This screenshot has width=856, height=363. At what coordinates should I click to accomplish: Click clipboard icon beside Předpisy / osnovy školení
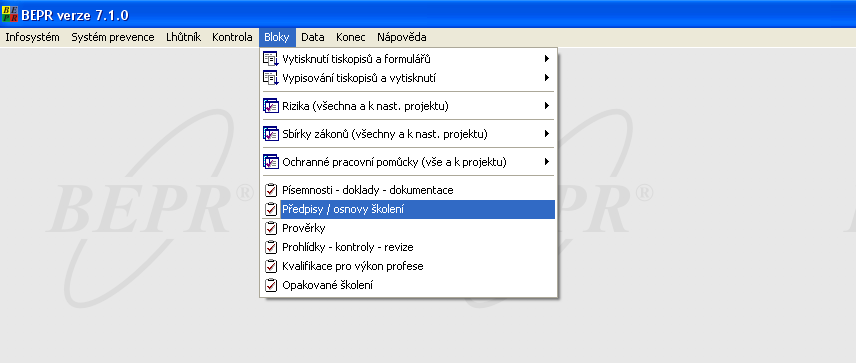[271, 209]
